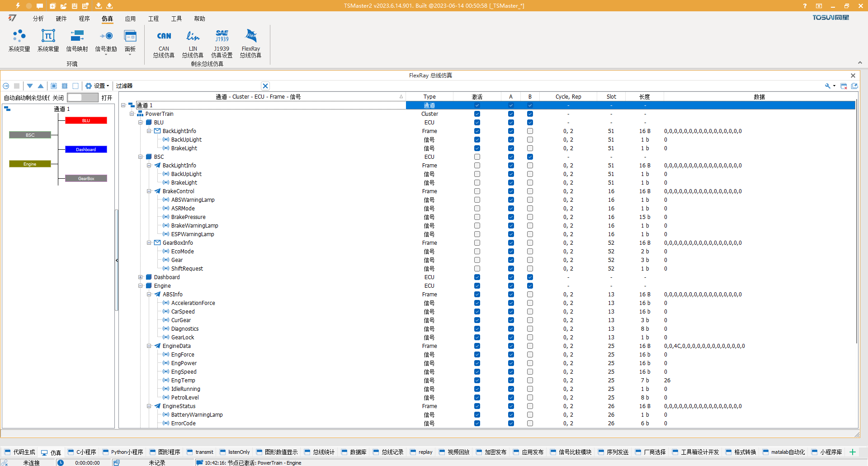The height and width of the screenshot is (466, 868).
Task: Open the 系统变量 panel
Action: click(19, 40)
